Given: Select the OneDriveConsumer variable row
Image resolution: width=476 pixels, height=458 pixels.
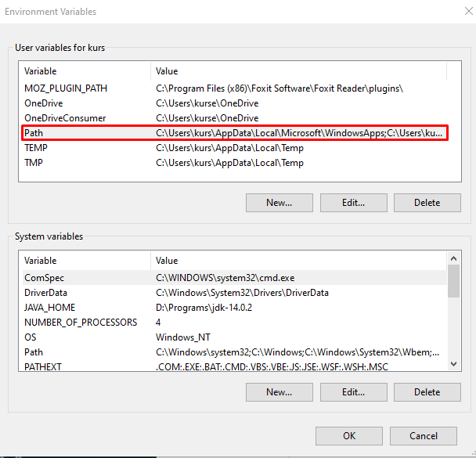Looking at the screenshot, I should (235, 118).
